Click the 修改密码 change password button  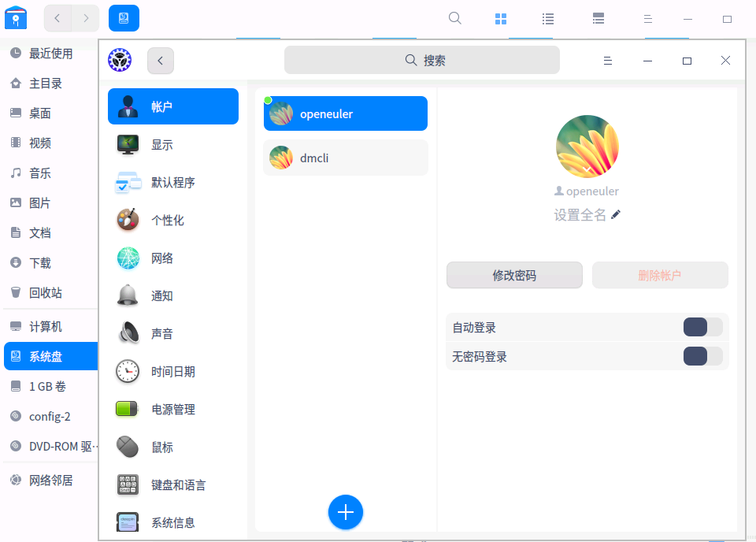point(514,276)
